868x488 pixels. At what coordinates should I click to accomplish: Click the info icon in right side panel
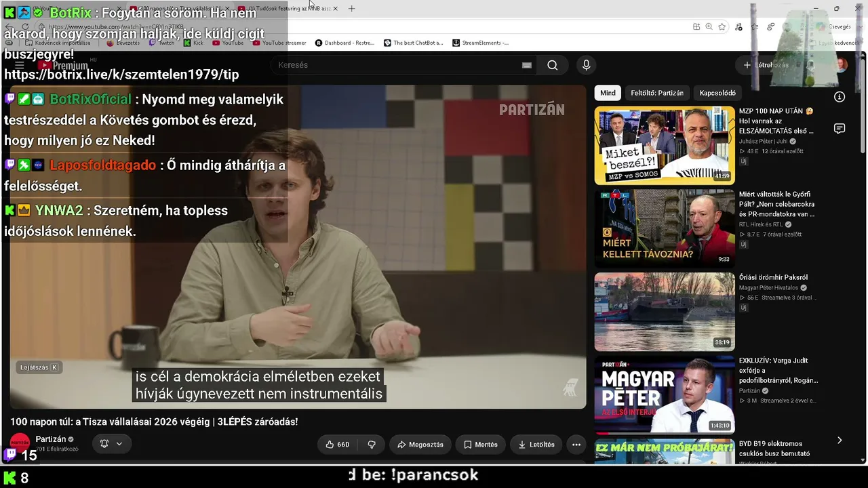pos(840,97)
